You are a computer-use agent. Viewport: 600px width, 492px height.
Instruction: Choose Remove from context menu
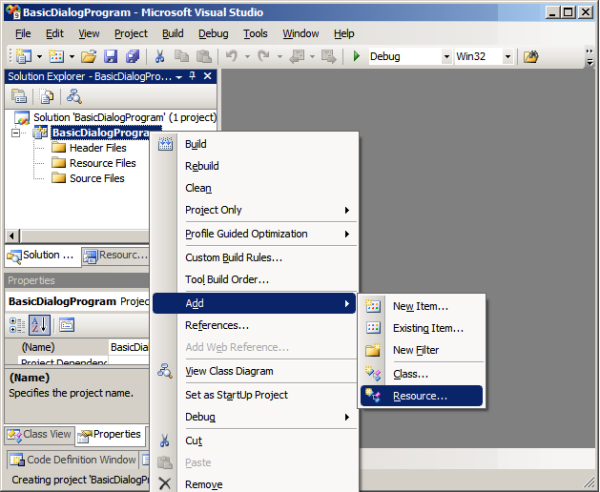[254, 484]
